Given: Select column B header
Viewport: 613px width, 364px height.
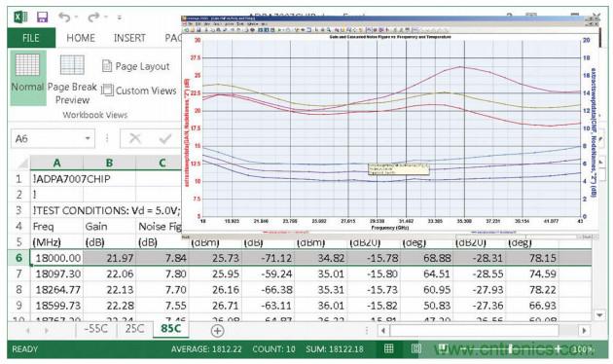Looking at the screenshot, I should (109, 163).
